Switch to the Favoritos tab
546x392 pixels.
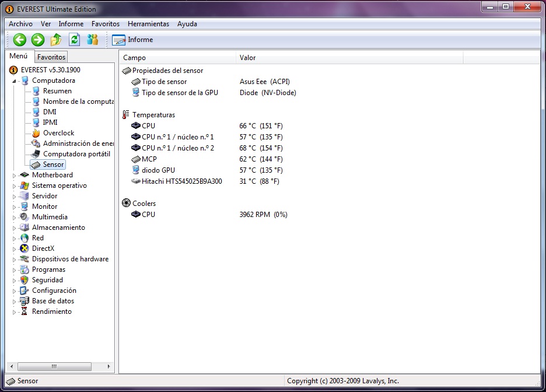pyautogui.click(x=51, y=57)
